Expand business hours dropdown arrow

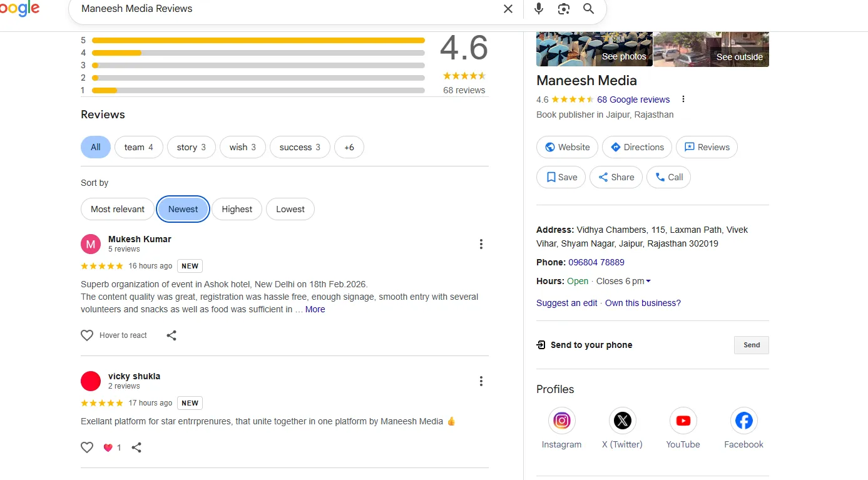(x=648, y=282)
